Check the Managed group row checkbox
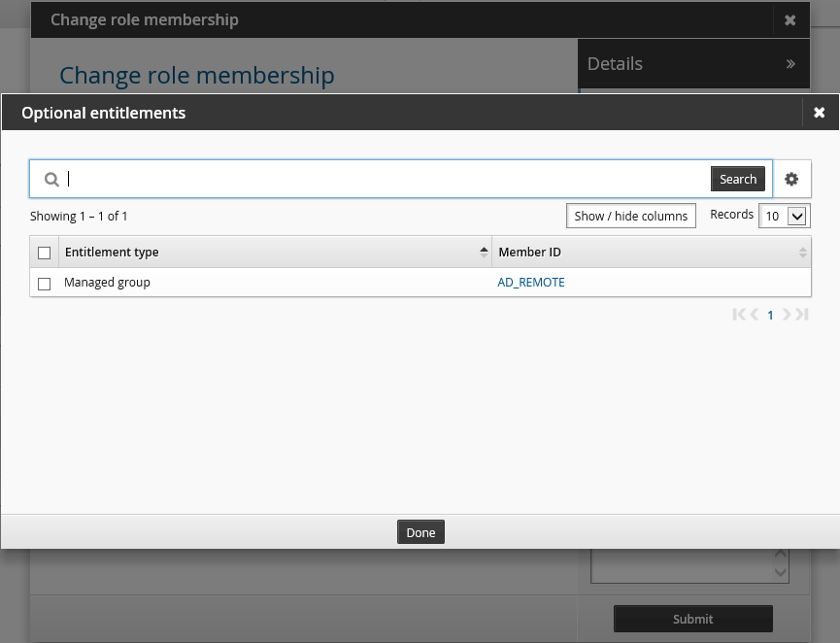Viewport: 840px width, 643px height. (x=44, y=284)
